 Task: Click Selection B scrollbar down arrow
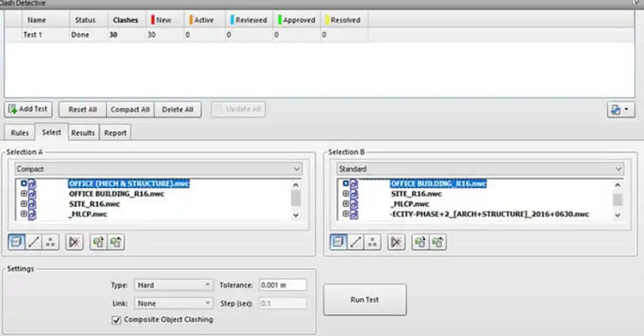tap(617, 215)
